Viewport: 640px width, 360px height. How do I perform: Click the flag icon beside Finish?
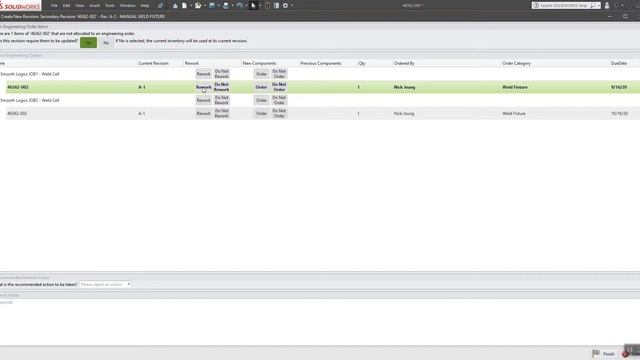[x=596, y=353]
